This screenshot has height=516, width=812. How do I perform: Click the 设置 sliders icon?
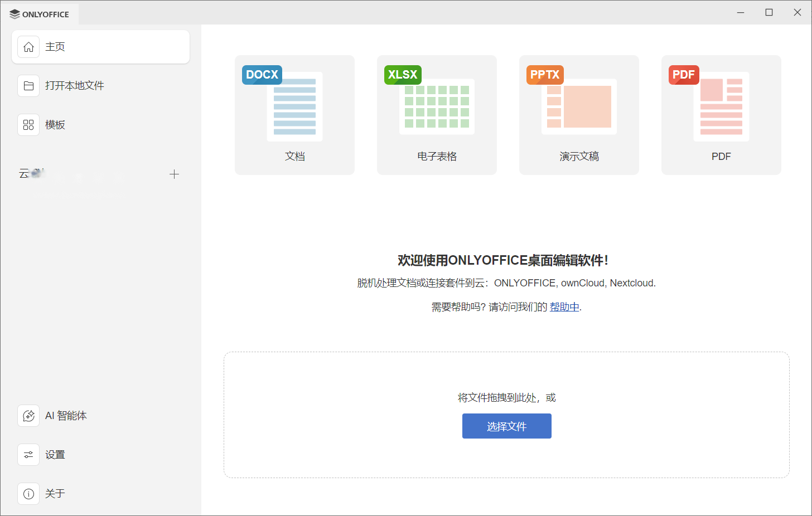(x=28, y=455)
